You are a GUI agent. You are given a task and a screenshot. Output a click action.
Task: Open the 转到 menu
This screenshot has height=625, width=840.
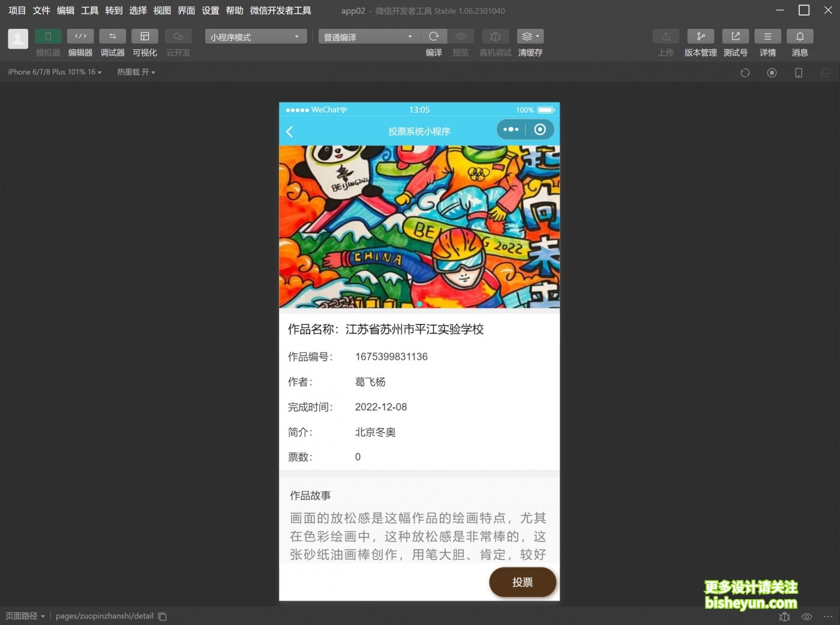pos(114,11)
